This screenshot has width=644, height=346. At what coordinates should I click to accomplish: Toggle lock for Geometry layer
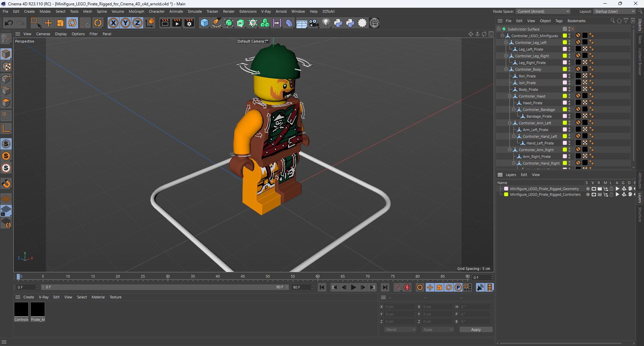click(x=611, y=189)
